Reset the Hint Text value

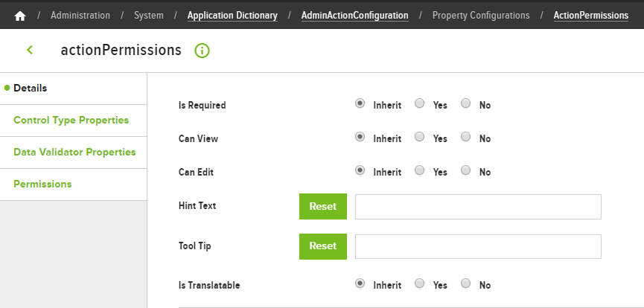(323, 206)
